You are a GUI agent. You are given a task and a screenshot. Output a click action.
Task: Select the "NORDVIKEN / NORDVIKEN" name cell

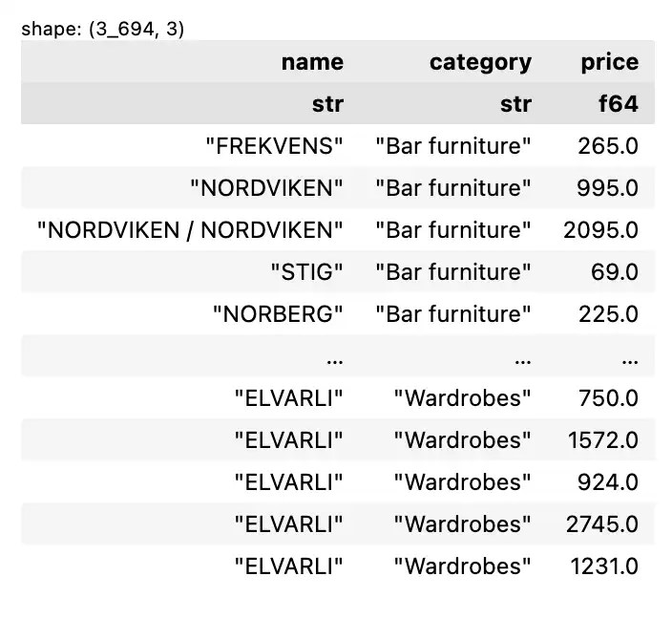190,230
